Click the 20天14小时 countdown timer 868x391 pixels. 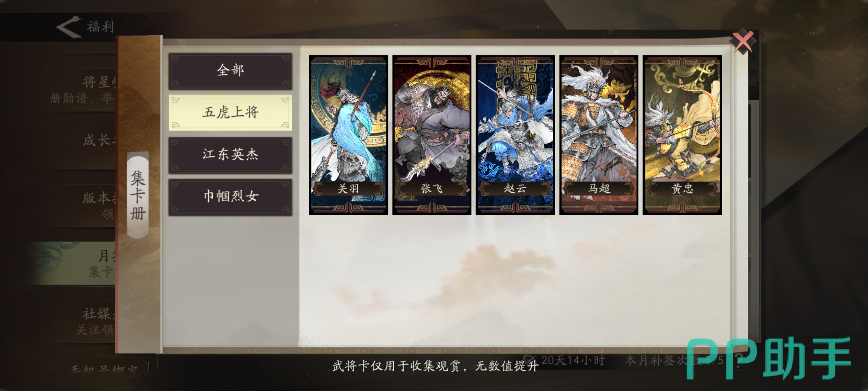pos(573,360)
